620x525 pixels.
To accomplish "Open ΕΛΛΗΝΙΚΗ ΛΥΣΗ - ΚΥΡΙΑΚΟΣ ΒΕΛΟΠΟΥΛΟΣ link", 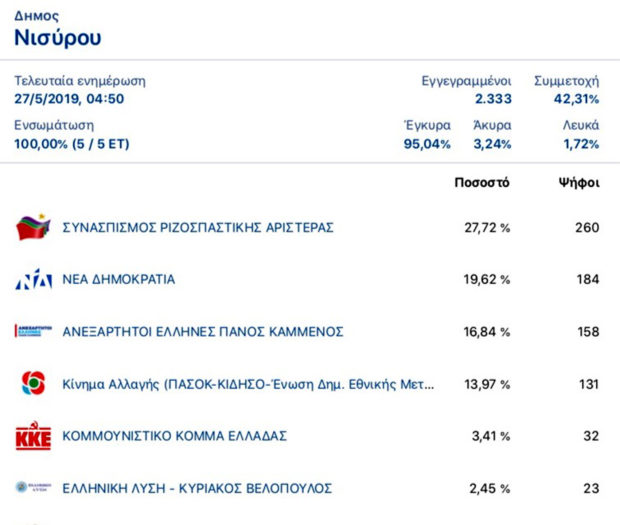I will tap(197, 489).
